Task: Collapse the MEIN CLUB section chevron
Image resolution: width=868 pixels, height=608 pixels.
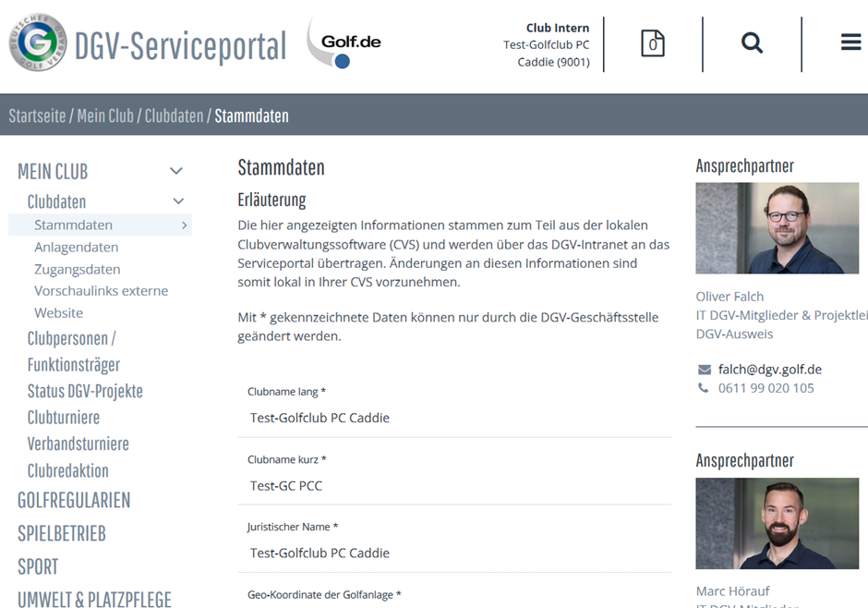Action: (176, 171)
